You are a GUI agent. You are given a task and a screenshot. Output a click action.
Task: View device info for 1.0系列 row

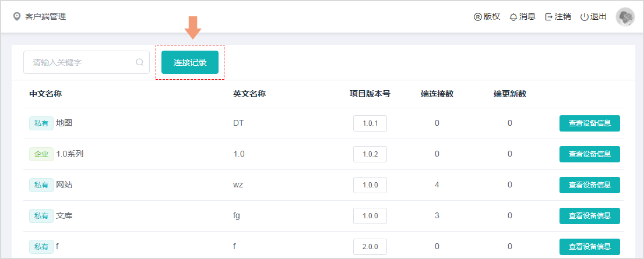[x=589, y=154]
